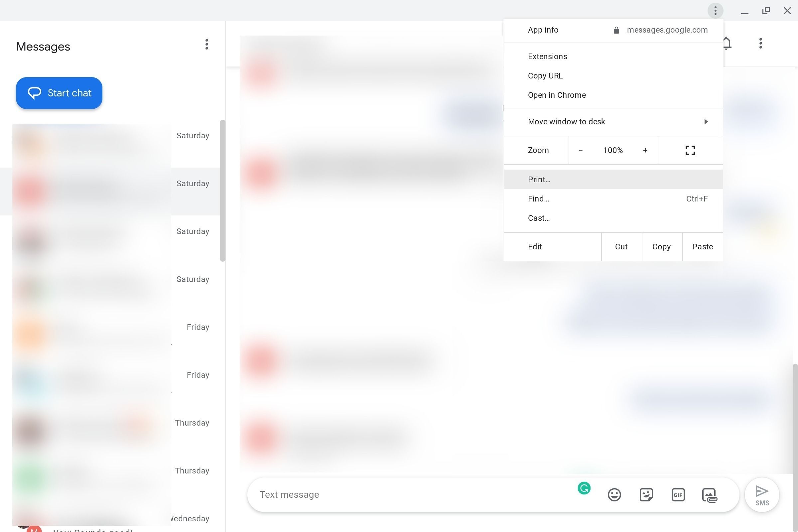Click the Start chat button
Viewport: 798px width, 532px height.
[x=59, y=93]
